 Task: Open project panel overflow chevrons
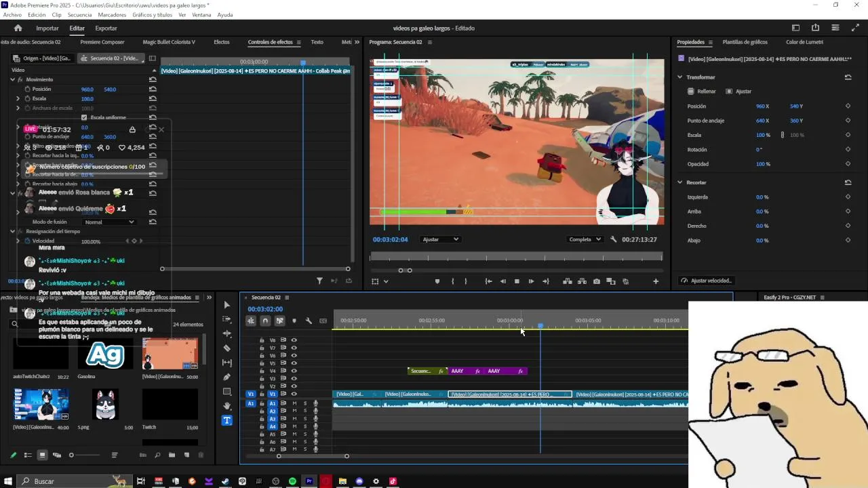[209, 298]
